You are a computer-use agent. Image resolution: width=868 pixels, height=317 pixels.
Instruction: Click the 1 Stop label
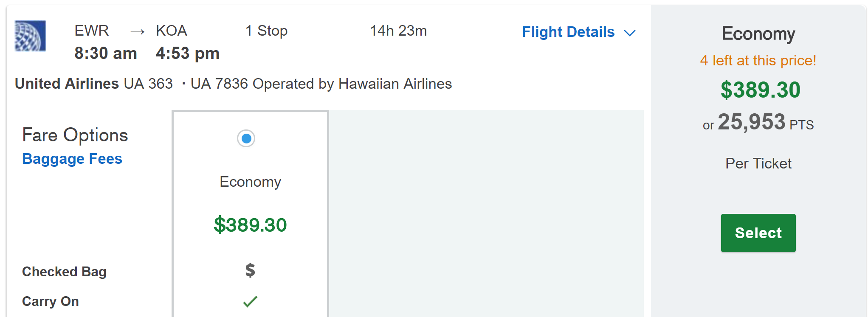click(266, 31)
